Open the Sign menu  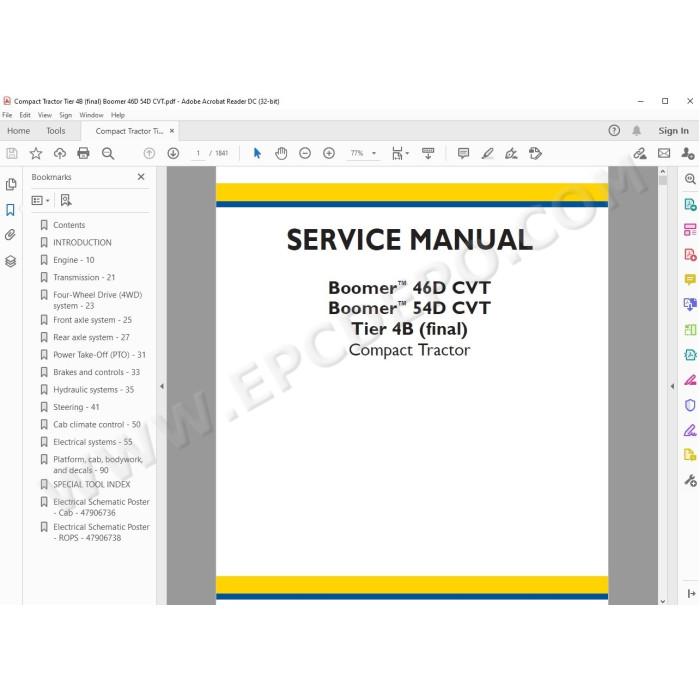[66, 115]
